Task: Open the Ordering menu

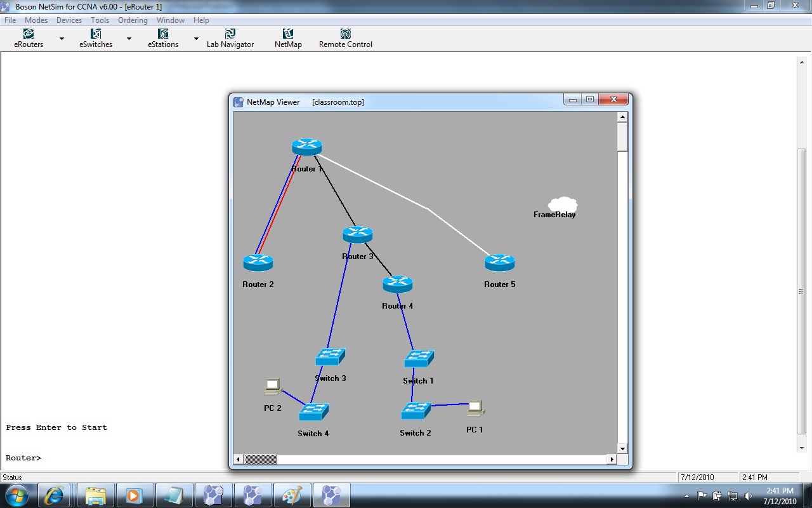Action: click(x=133, y=20)
